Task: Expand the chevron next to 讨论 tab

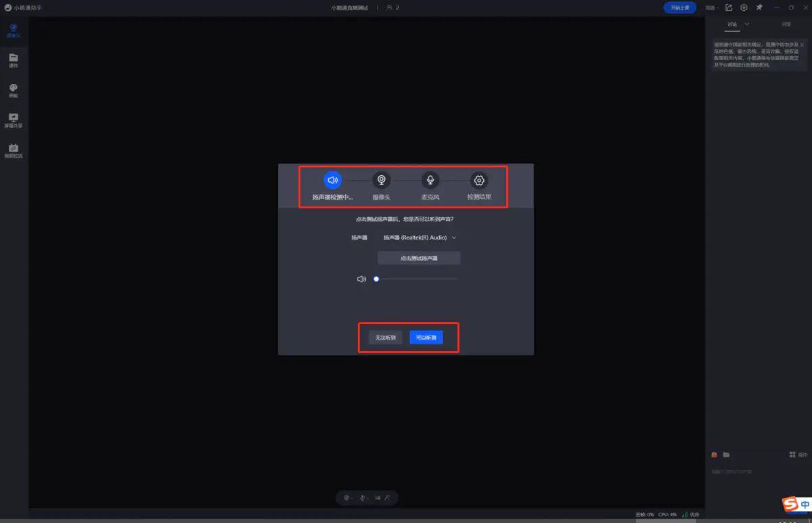Action: click(747, 24)
